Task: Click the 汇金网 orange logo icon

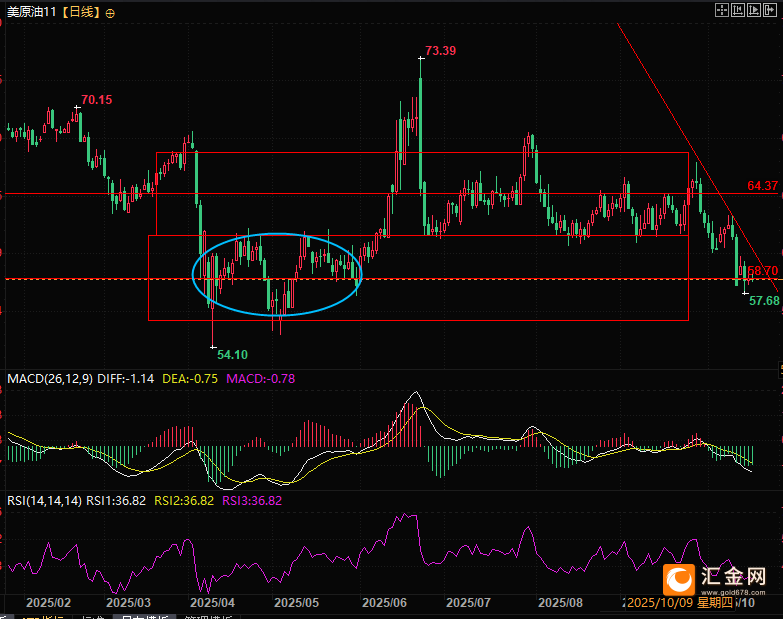Action: coord(679,578)
